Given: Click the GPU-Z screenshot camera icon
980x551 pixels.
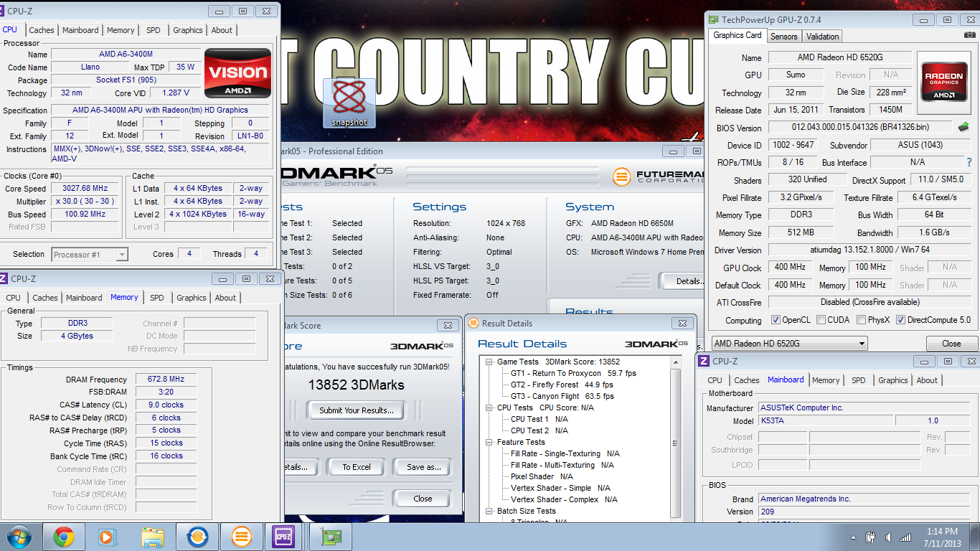Looking at the screenshot, I should pyautogui.click(x=969, y=35).
